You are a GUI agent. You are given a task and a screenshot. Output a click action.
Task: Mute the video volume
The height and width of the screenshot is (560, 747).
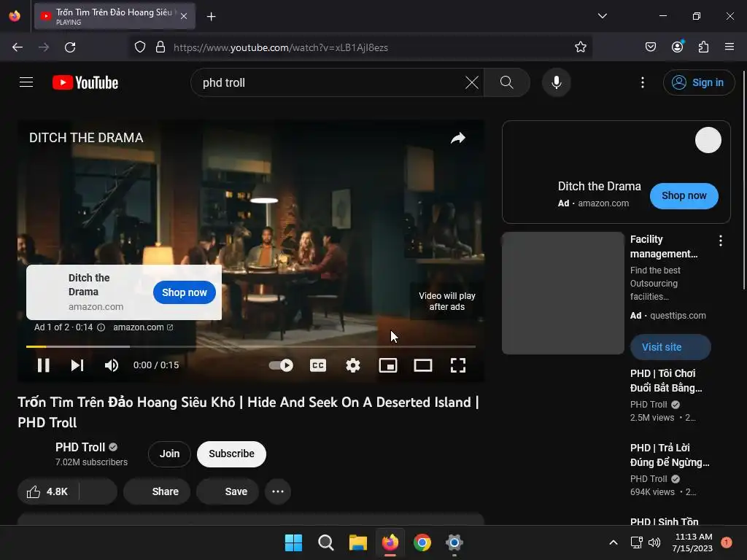[x=111, y=365]
